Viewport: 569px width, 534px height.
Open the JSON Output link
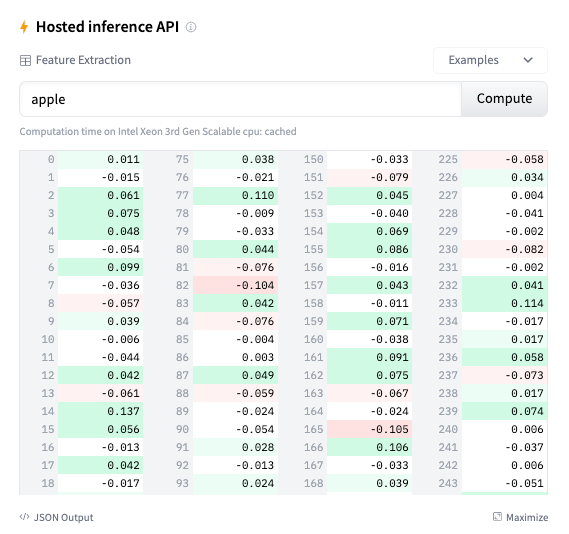(57, 517)
